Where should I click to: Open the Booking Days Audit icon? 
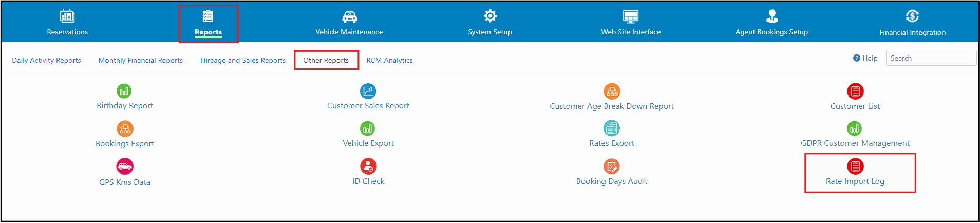pos(611,166)
